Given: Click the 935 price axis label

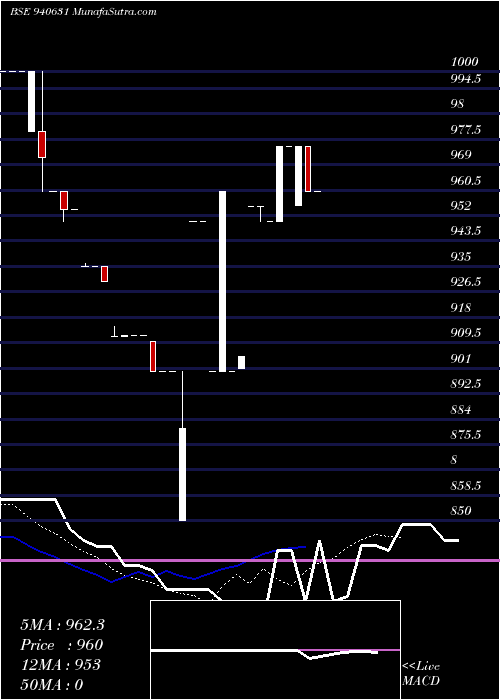Looking at the screenshot, I should pyautogui.click(x=461, y=257).
